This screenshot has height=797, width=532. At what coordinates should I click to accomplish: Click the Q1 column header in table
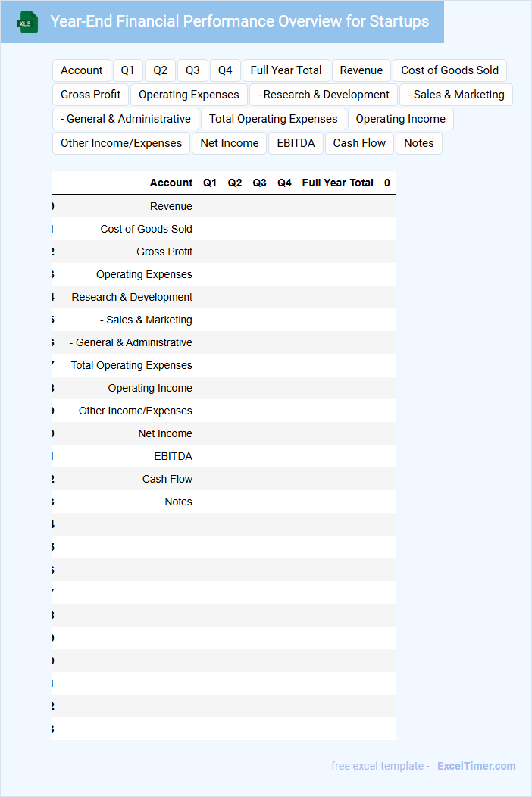coord(210,183)
